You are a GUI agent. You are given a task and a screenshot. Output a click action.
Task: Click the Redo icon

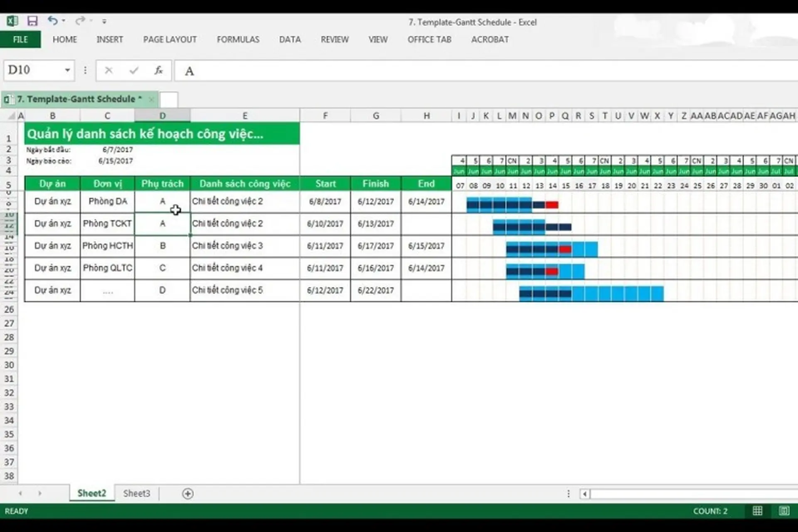[x=79, y=21]
